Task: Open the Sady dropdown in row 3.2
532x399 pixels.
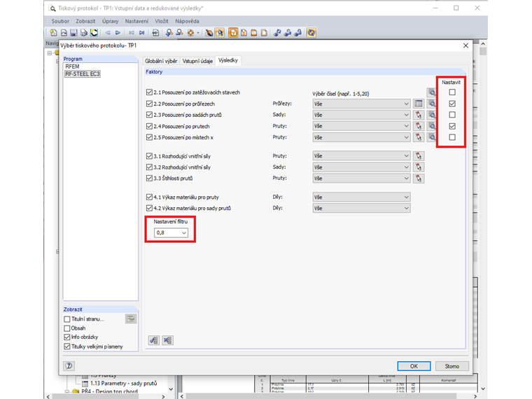Action: (361, 167)
